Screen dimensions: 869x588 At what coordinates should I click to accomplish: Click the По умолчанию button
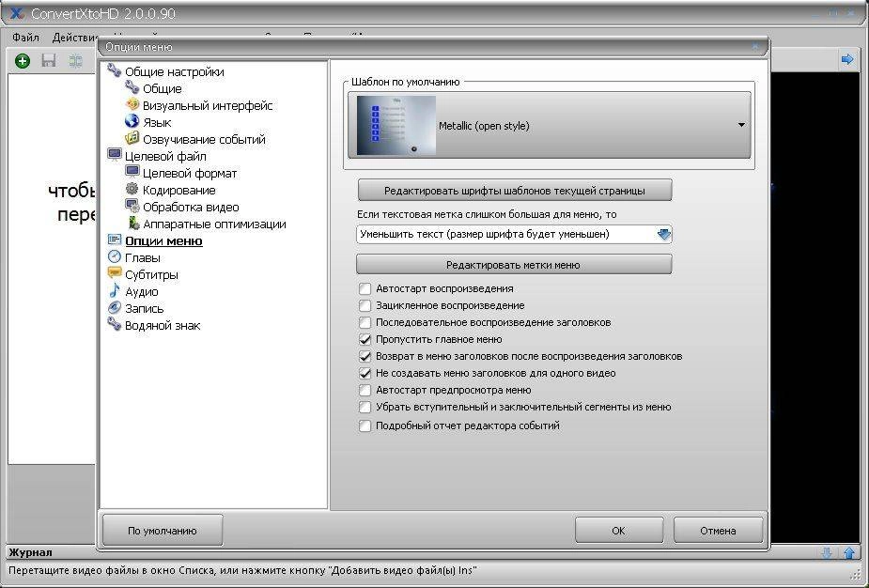click(163, 531)
